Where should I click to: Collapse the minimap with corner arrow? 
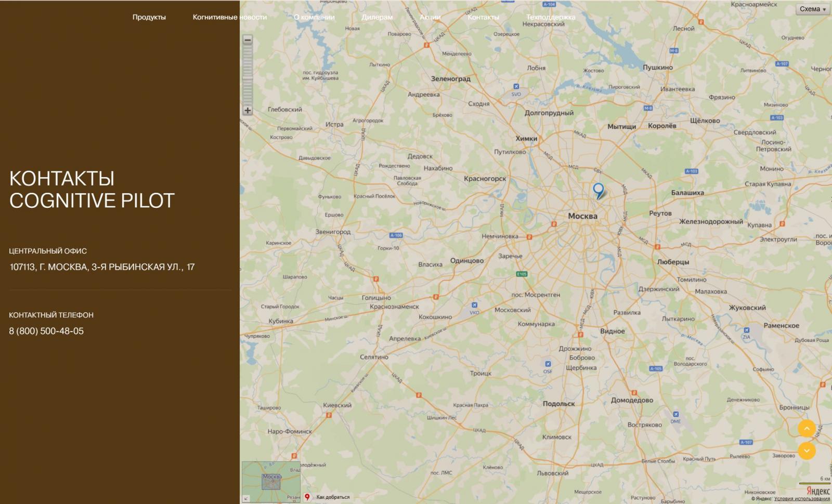[246, 498]
